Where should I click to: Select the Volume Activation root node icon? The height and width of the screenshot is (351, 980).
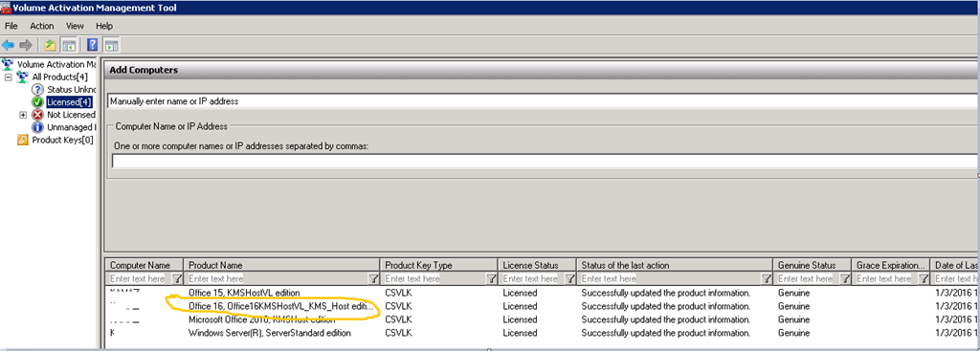point(8,64)
